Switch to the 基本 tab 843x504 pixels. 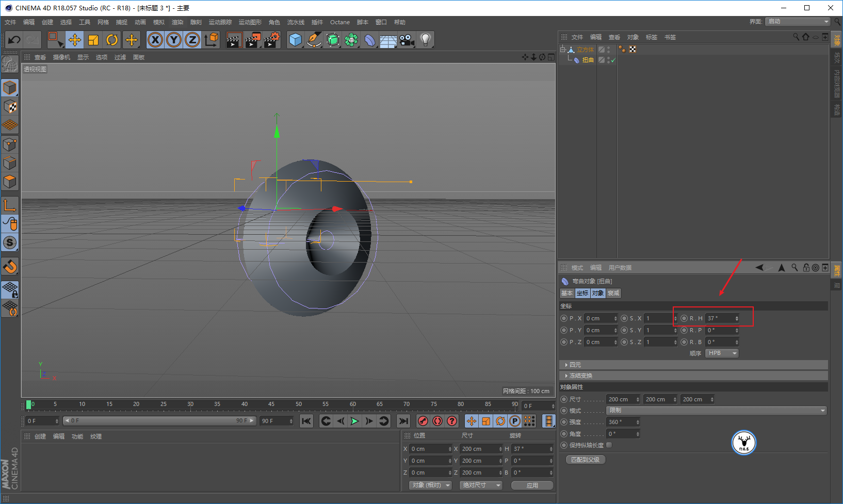567,293
